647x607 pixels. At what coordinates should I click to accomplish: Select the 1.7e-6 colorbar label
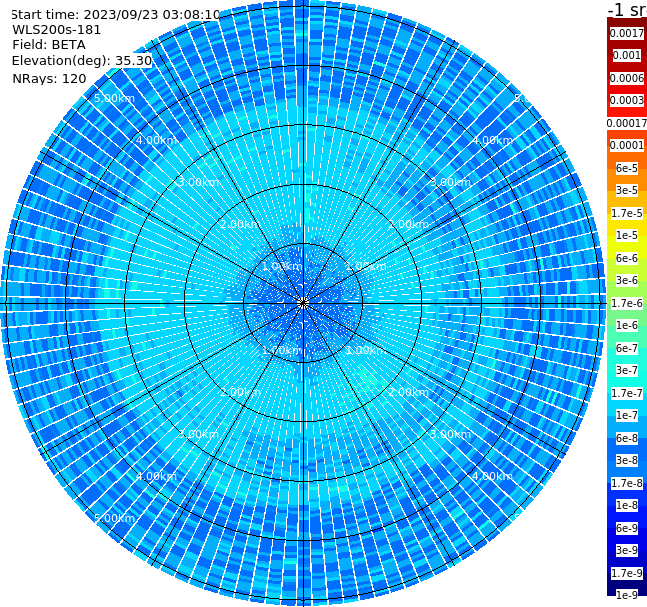(627, 303)
